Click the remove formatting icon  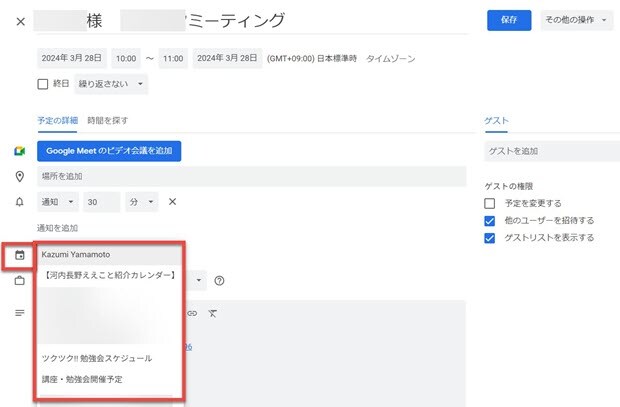pyautogui.click(x=212, y=314)
